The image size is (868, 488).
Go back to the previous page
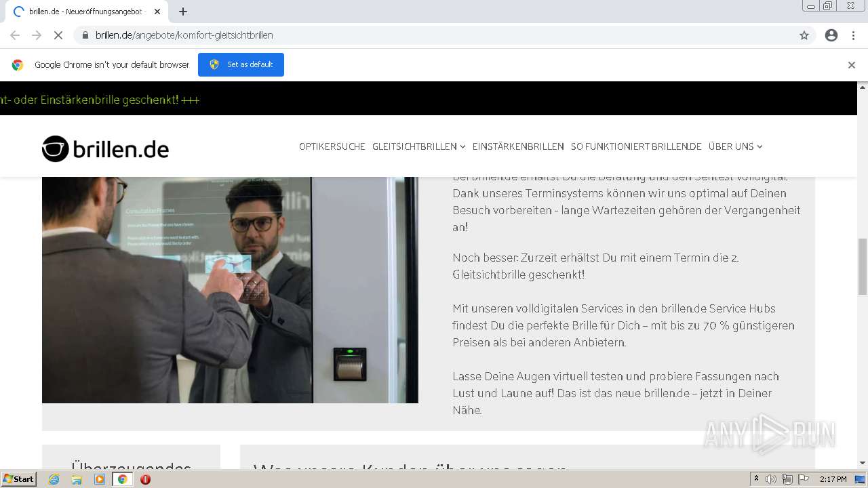tap(15, 35)
